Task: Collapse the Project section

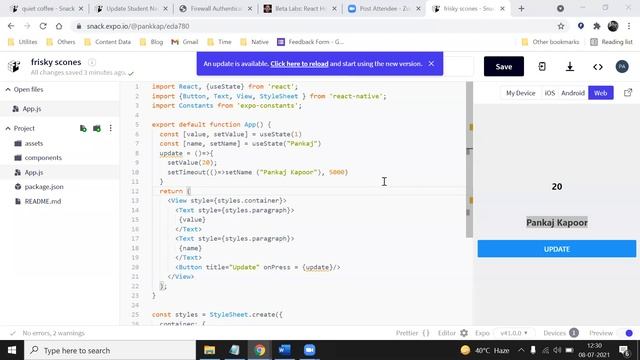Action: click(x=8, y=129)
